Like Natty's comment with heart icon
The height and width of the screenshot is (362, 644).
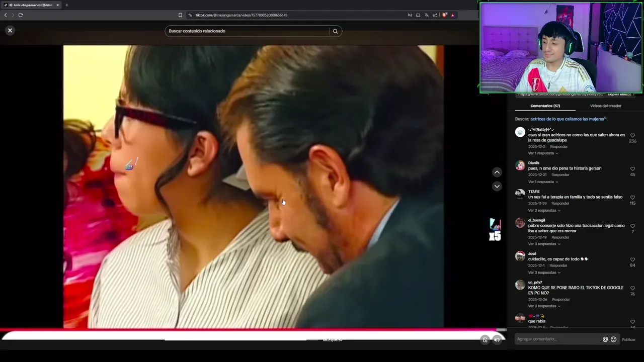[632, 135]
